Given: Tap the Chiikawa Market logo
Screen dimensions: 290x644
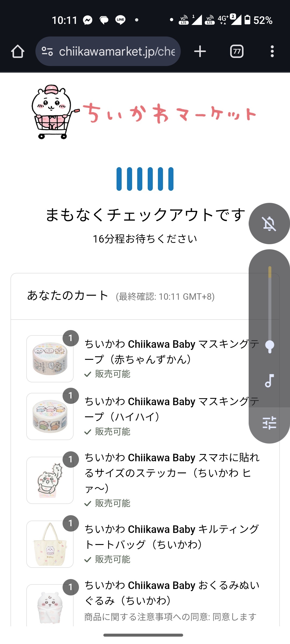Looking at the screenshot, I should click(169, 113).
